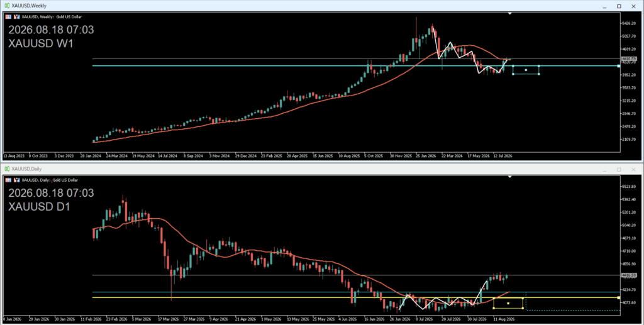Select center handle of cyan rectangle in Weekly chart

click(526, 70)
